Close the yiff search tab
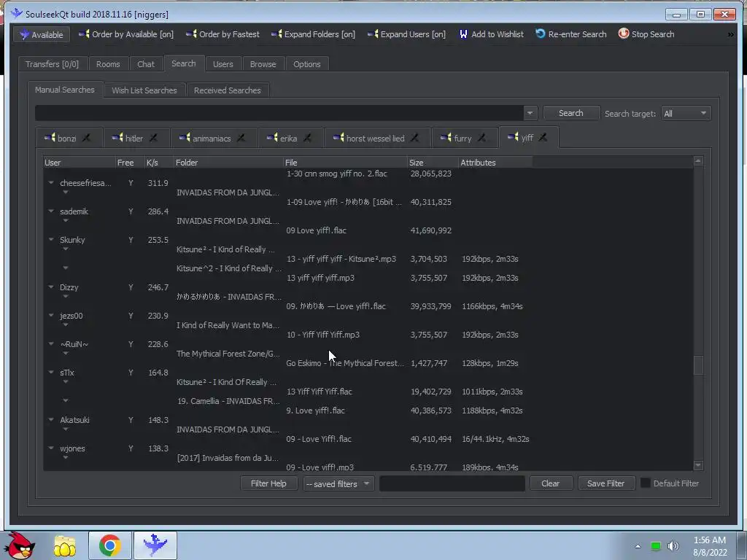 (543, 138)
